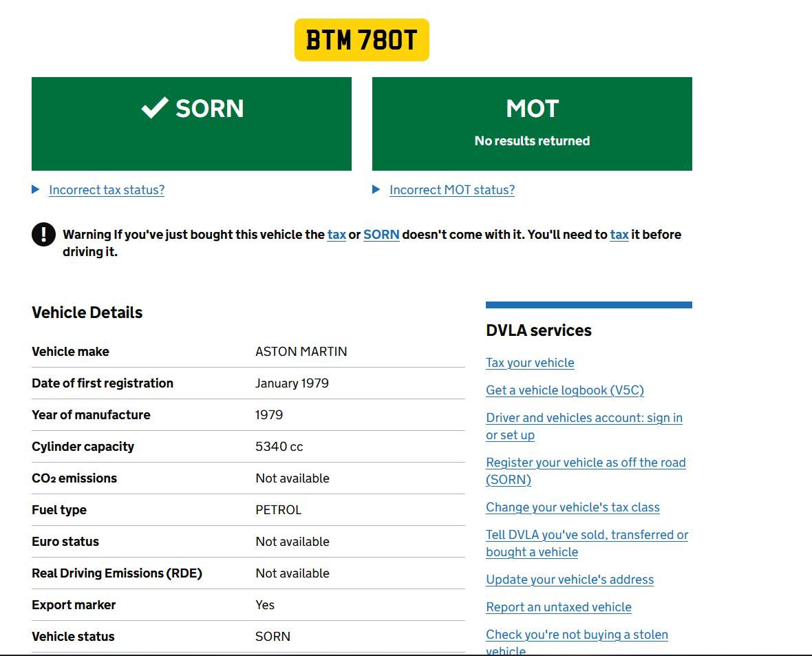
Task: Open 'Change your vehicle's tax class' link
Action: tap(573, 507)
